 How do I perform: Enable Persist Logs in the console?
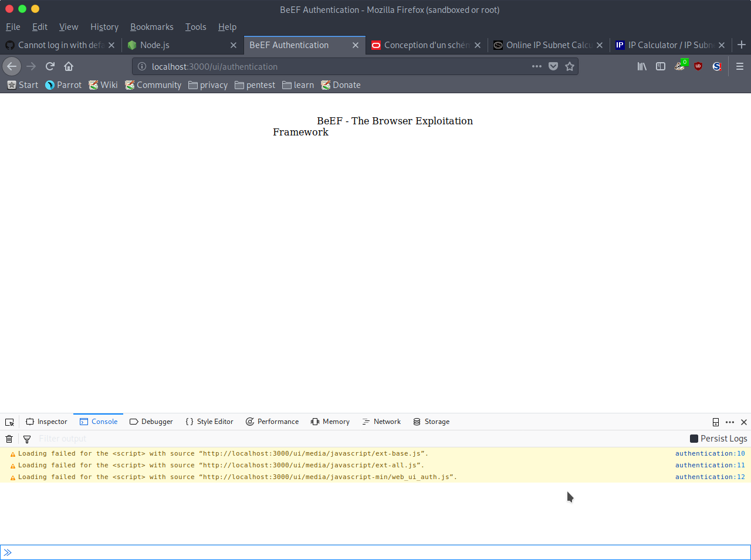pos(693,439)
